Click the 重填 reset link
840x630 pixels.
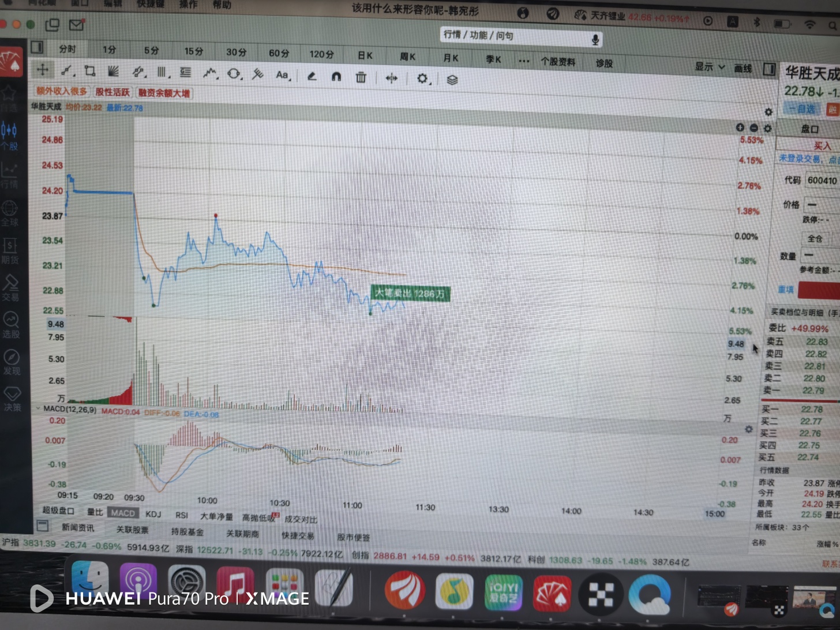coord(786,290)
